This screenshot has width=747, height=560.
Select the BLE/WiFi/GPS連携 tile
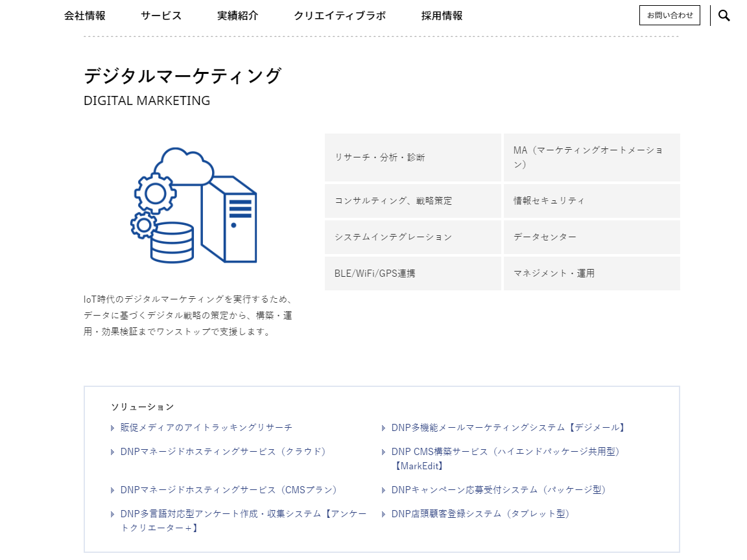pyautogui.click(x=412, y=273)
